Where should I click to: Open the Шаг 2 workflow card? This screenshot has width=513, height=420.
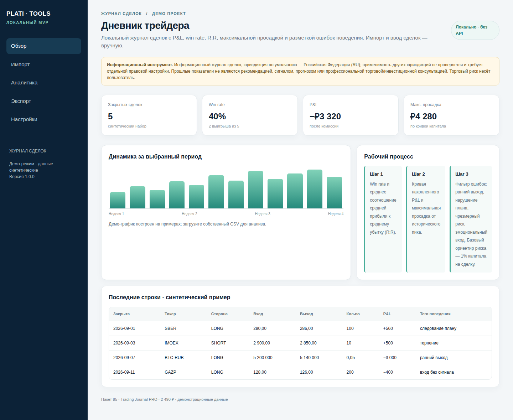(426, 219)
